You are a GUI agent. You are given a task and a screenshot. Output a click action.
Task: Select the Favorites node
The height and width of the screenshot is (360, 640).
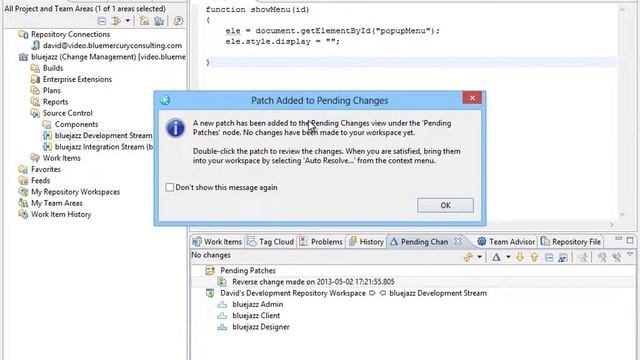pos(46,169)
